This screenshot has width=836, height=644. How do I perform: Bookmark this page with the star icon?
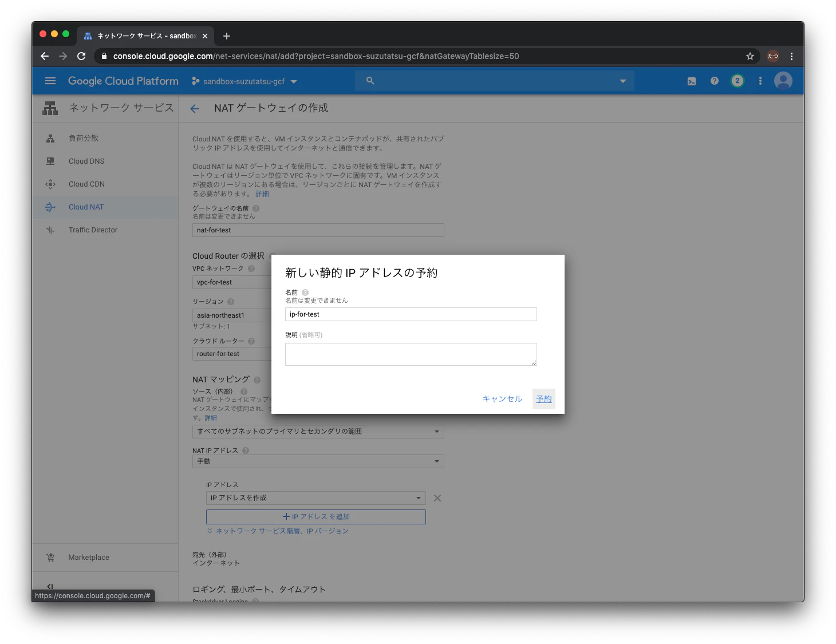click(x=750, y=56)
